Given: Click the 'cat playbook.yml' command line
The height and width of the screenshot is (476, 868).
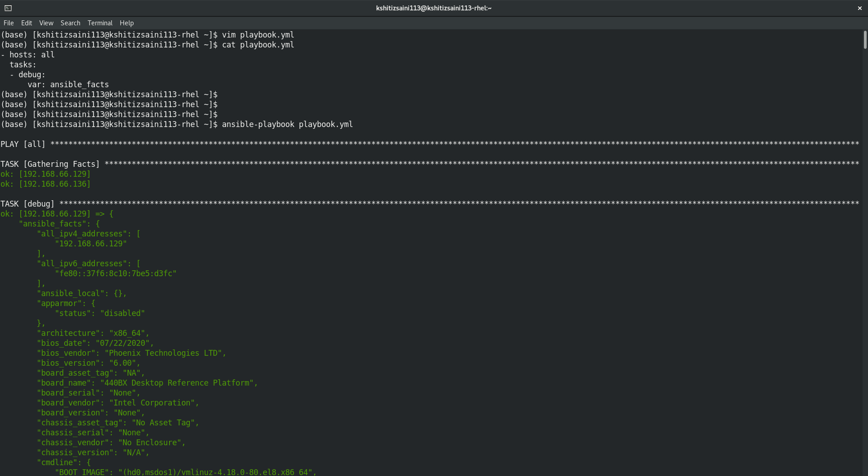Looking at the screenshot, I should tap(258, 45).
